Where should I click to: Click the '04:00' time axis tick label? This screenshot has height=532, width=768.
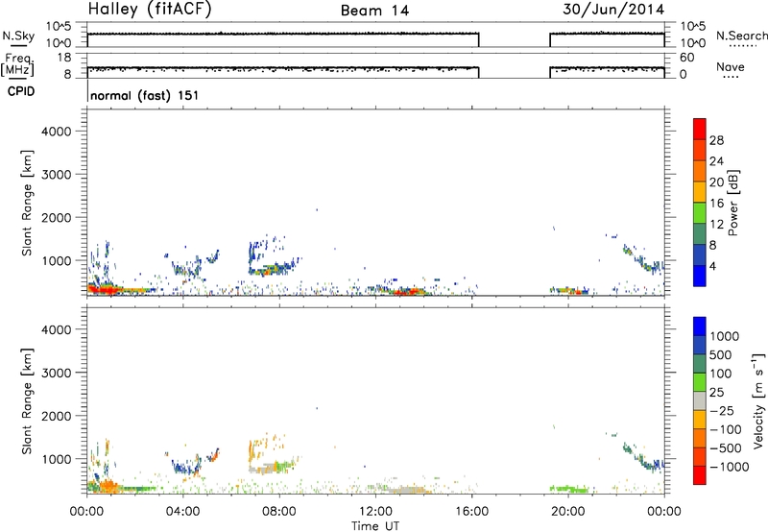pos(182,512)
